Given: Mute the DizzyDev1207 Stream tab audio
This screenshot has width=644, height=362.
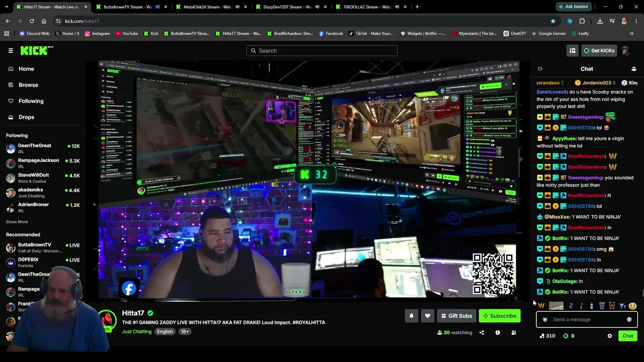Looking at the screenshot, I should point(317,7).
